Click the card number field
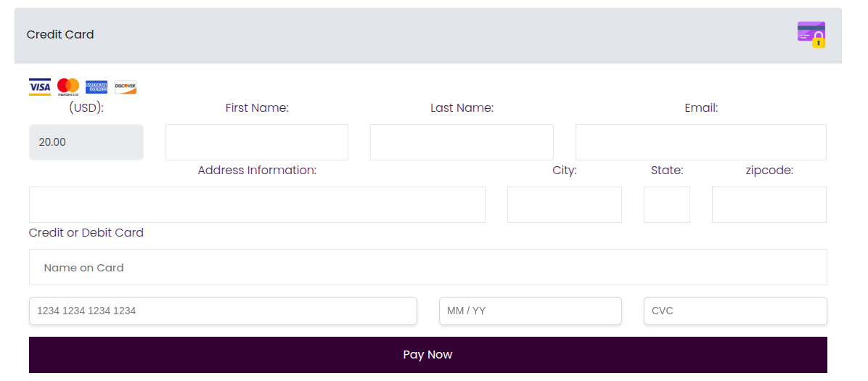The image size is (868, 381). click(223, 311)
